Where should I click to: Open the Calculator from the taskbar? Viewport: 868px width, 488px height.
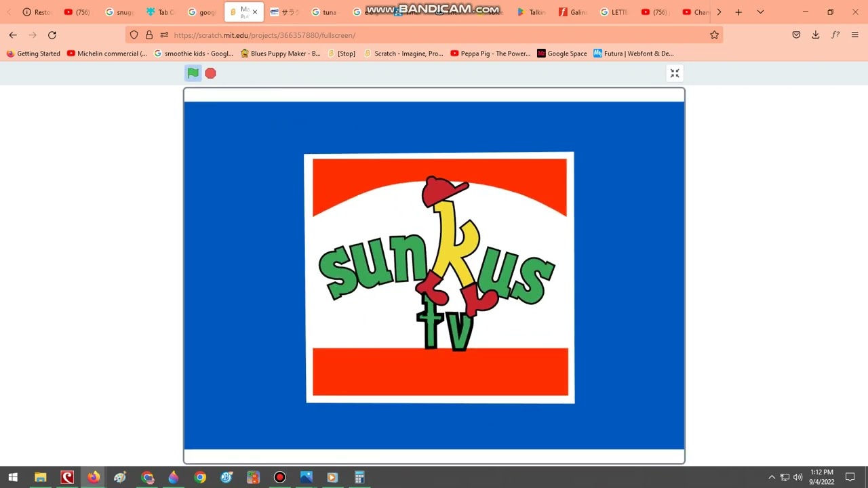359,477
